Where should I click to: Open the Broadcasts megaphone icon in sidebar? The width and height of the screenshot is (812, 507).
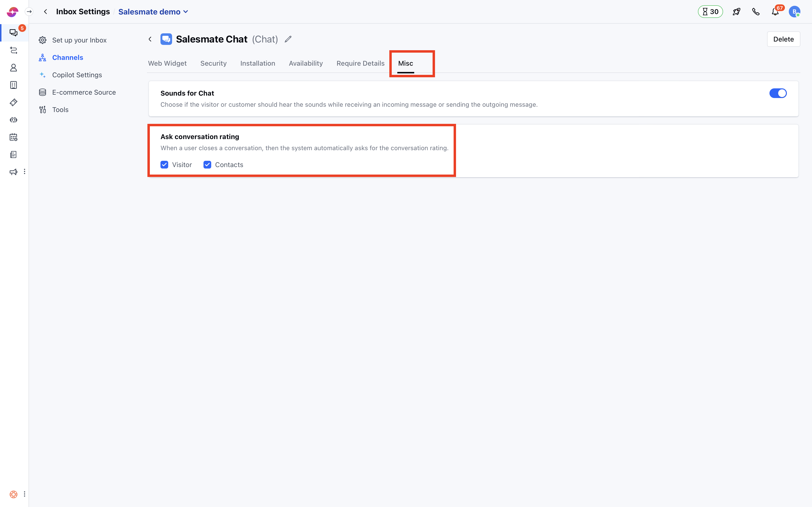pos(14,172)
